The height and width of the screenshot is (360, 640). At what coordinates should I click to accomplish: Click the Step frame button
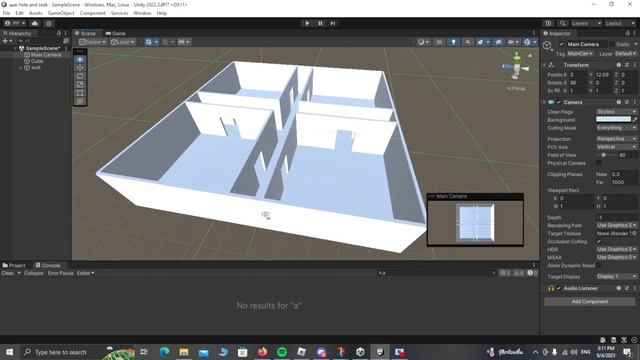(333, 23)
